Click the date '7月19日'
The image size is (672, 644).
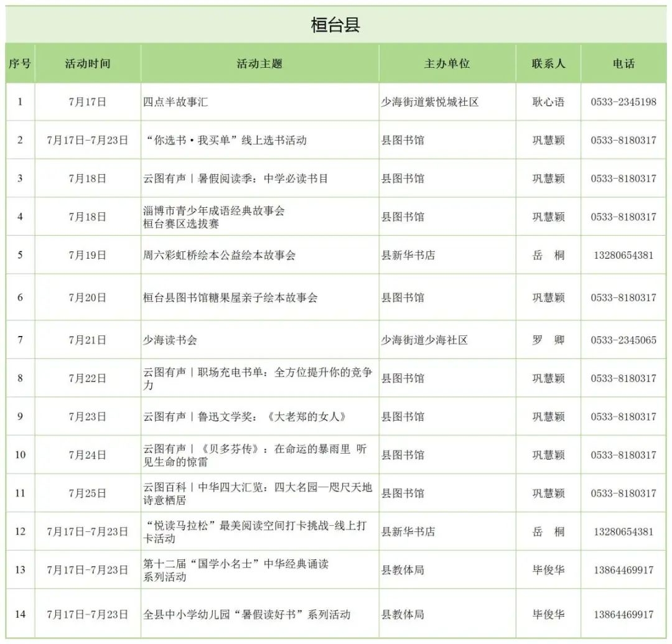88,255
